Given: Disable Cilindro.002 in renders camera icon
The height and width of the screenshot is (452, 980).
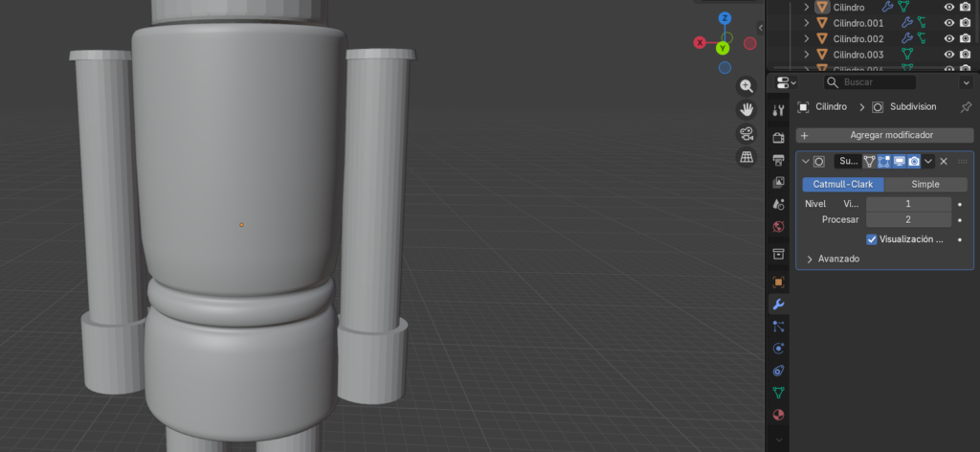Looking at the screenshot, I should coord(965,38).
